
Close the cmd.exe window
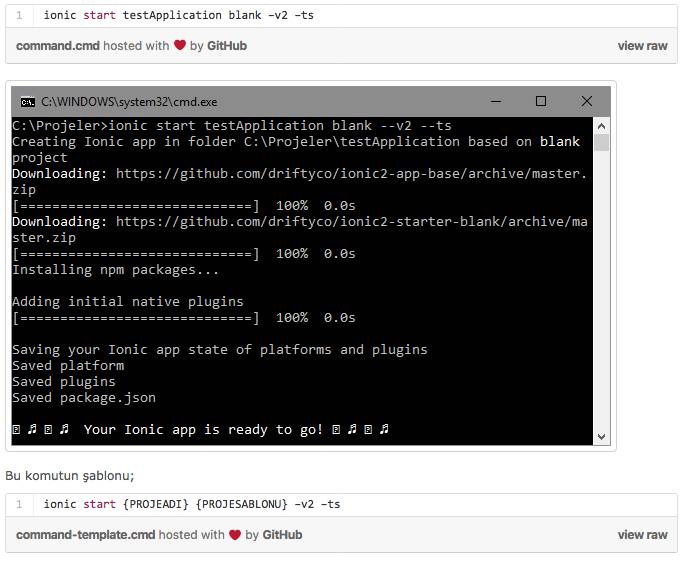tap(587, 101)
